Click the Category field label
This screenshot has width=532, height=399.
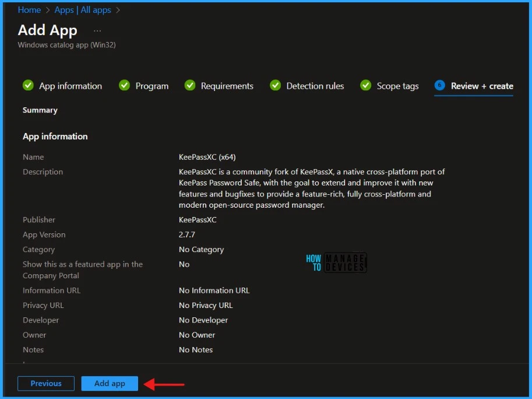click(x=38, y=250)
